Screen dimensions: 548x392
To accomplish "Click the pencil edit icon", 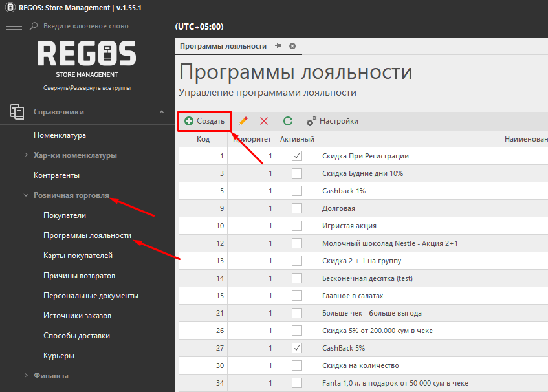I will coord(243,121).
